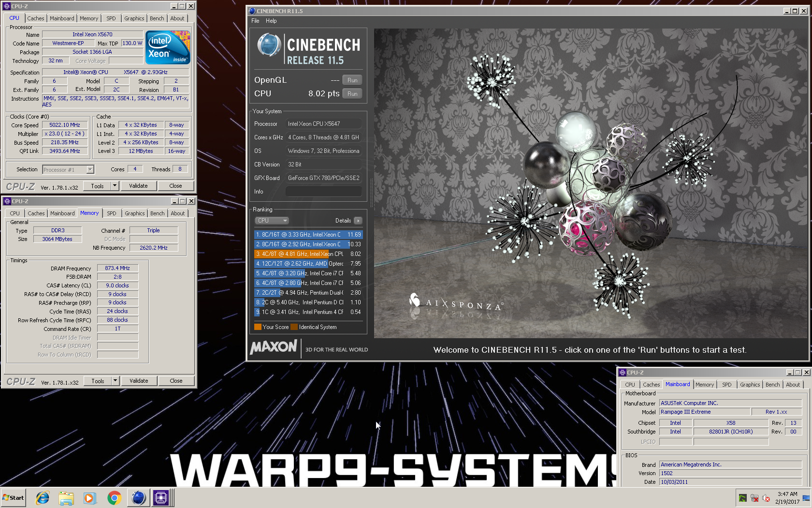Switch to CPU-Z taskbar icon
This screenshot has height=508, width=812.
(x=161, y=498)
